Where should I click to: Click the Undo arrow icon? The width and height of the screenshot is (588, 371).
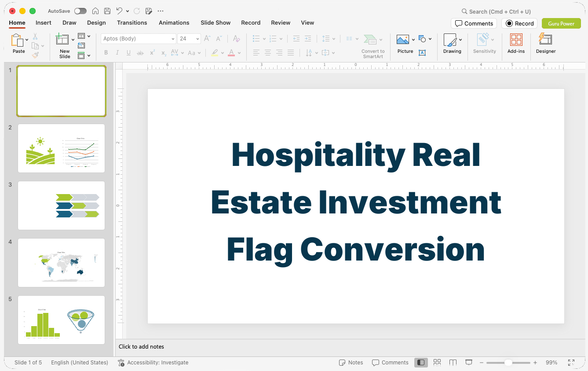click(x=119, y=11)
